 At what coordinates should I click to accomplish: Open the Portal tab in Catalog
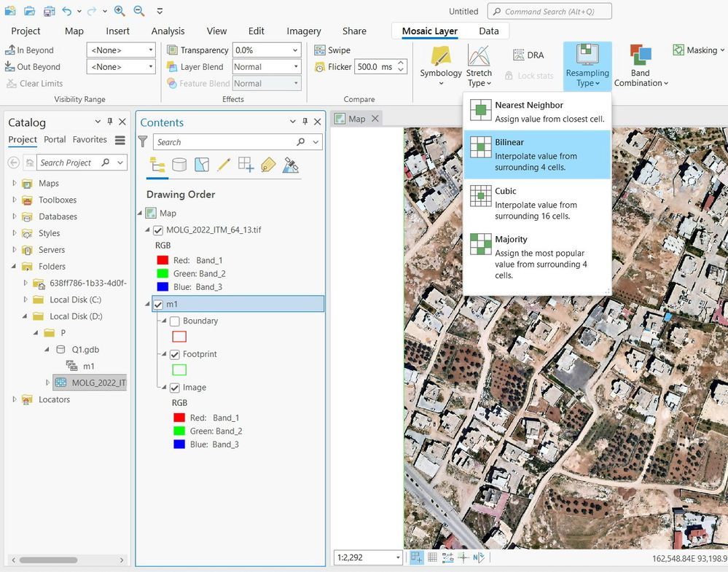pyautogui.click(x=55, y=140)
